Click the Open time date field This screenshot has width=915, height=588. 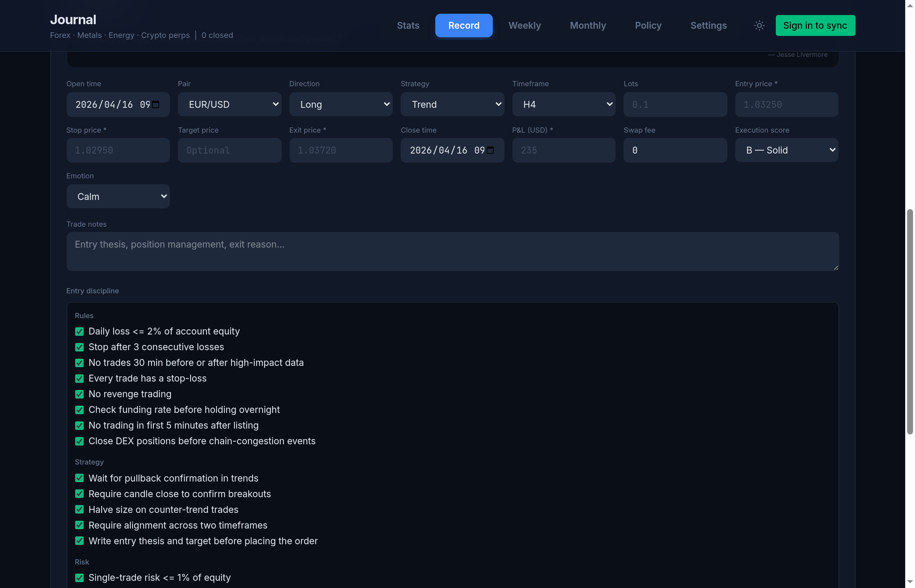click(x=118, y=104)
